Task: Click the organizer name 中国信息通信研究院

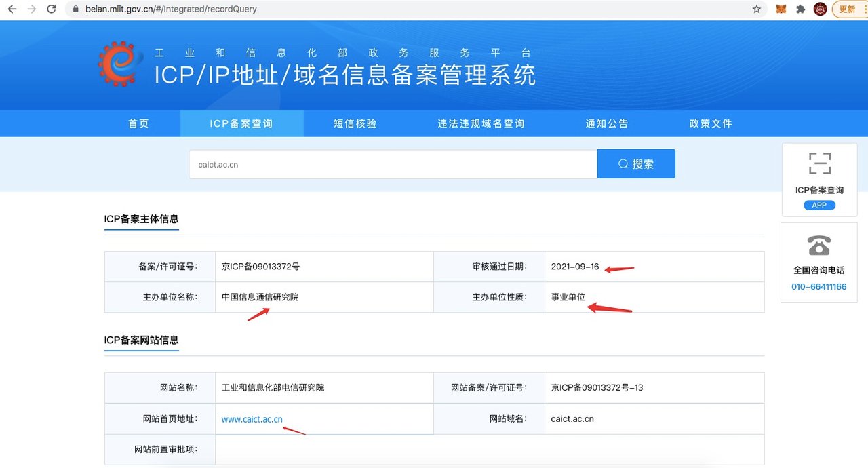Action: 260,297
